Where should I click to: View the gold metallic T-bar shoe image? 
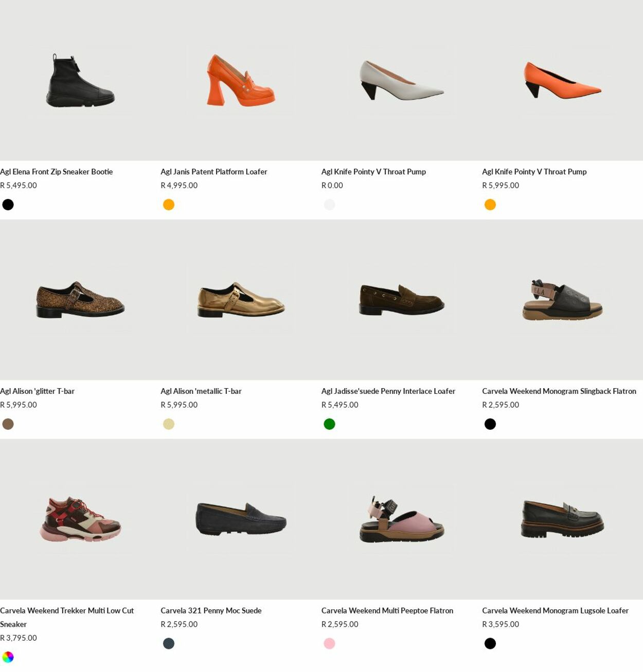pos(241,300)
